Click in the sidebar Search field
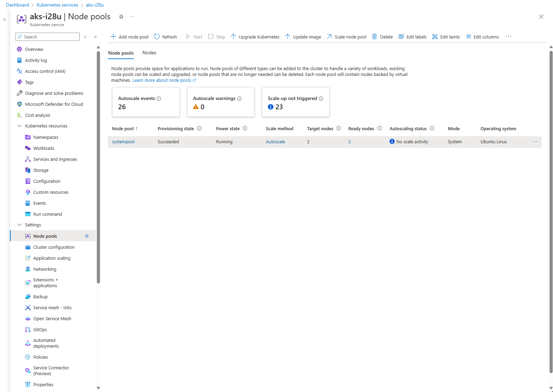Screen dimensions: 553x392 click(48, 37)
